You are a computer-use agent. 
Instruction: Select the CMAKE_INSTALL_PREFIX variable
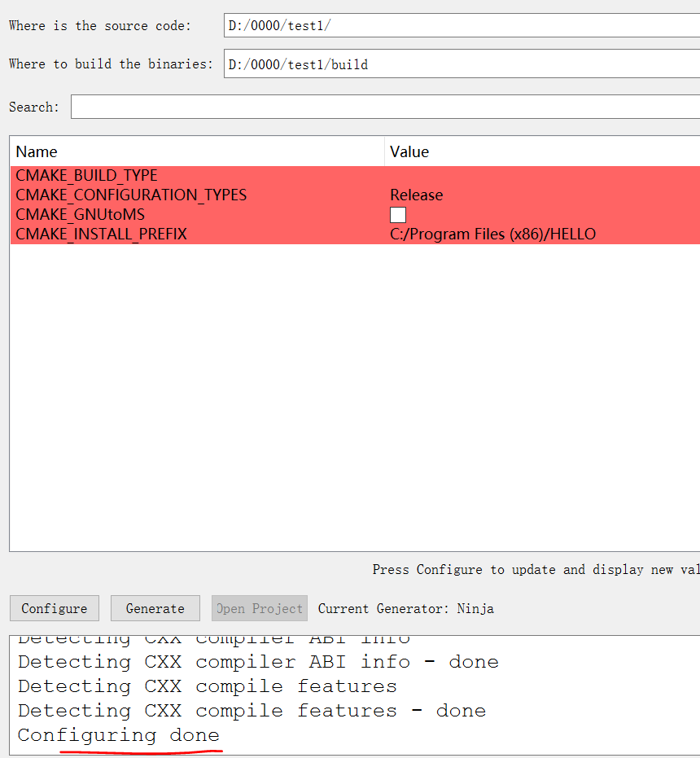point(100,234)
